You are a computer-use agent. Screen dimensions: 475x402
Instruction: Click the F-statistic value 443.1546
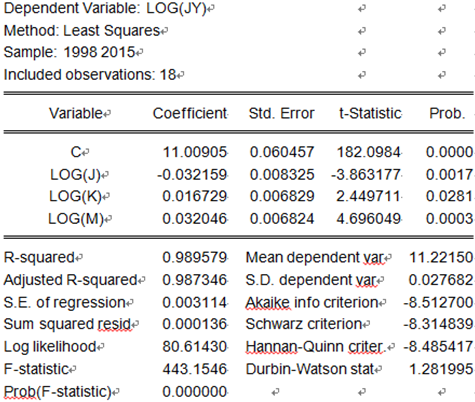(x=195, y=369)
